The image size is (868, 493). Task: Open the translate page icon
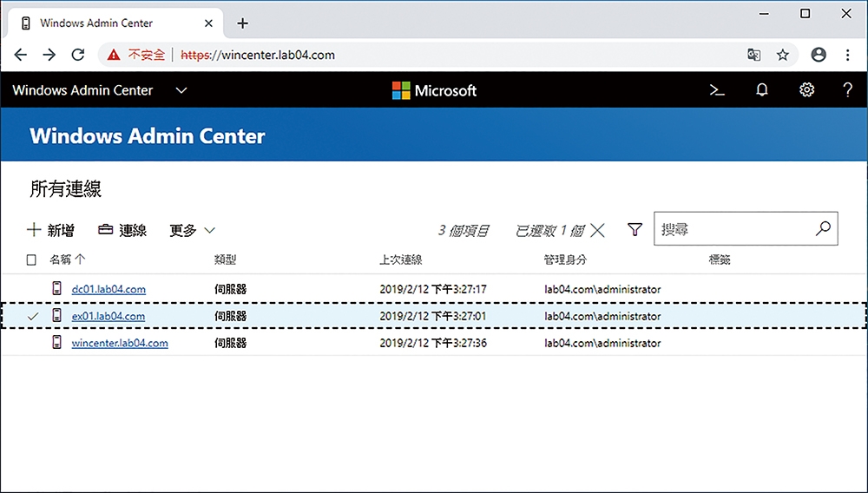[x=753, y=55]
